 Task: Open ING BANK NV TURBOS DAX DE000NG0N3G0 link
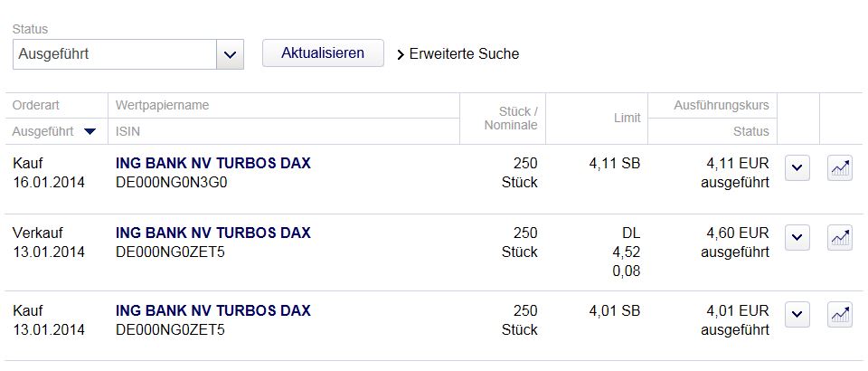click(213, 164)
